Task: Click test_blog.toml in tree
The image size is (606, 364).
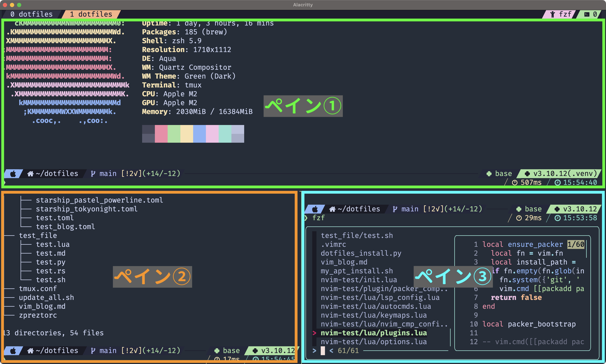Action: (x=66, y=227)
